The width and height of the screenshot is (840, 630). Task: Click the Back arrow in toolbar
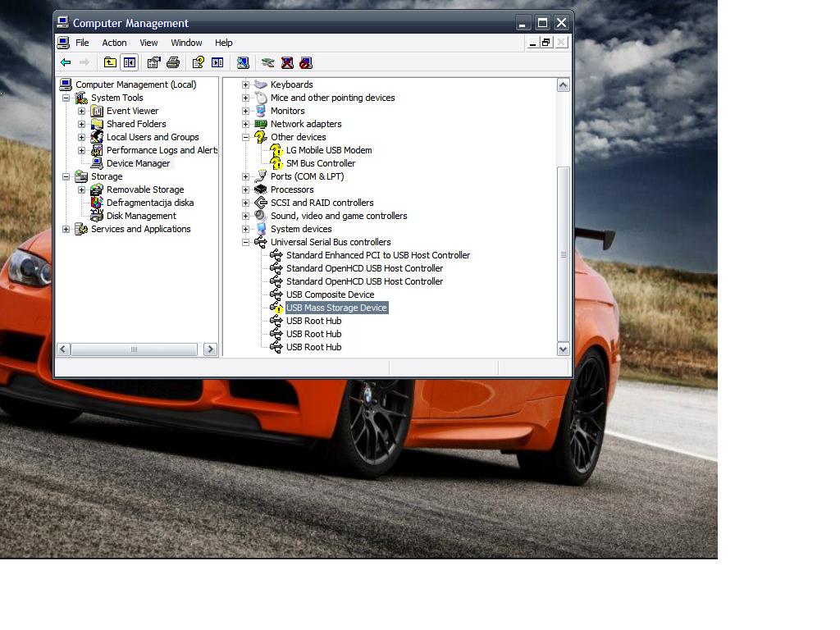pyautogui.click(x=66, y=62)
